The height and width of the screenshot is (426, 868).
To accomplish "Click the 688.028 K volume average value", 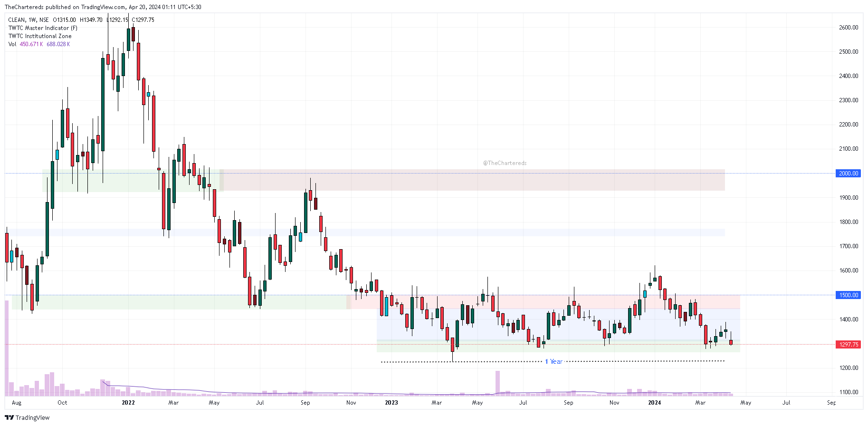I will [x=58, y=44].
